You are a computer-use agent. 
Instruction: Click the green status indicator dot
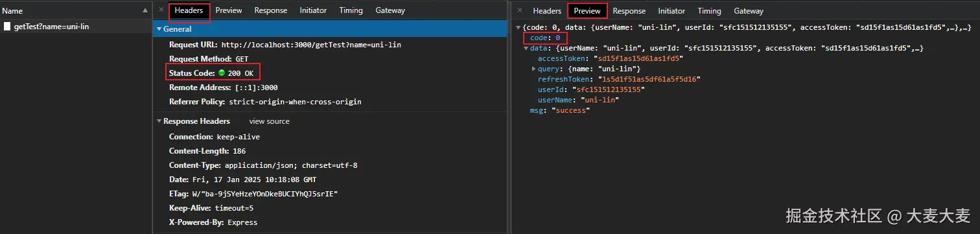(222, 73)
